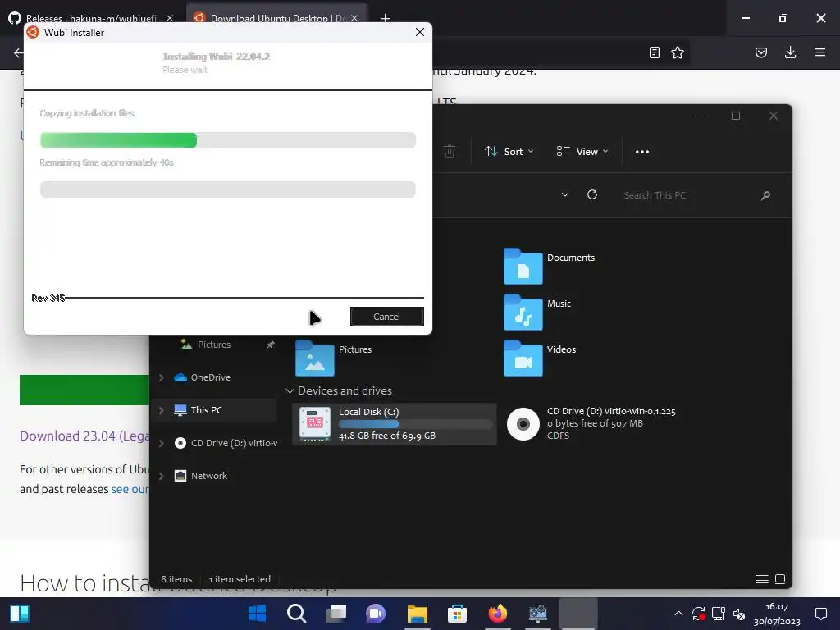Viewport: 840px width, 630px height.
Task: Expand the OneDrive tree node
Action: tap(162, 377)
